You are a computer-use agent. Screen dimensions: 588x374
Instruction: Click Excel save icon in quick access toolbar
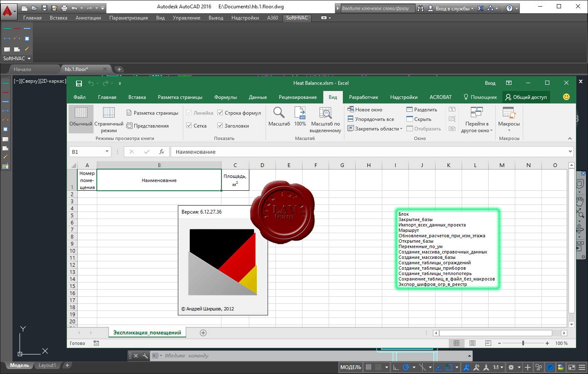click(x=79, y=83)
